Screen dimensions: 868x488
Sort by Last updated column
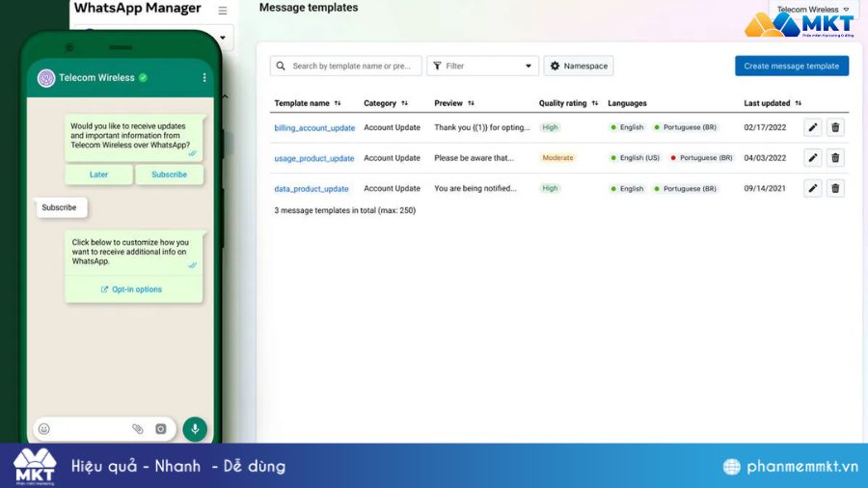pos(799,103)
